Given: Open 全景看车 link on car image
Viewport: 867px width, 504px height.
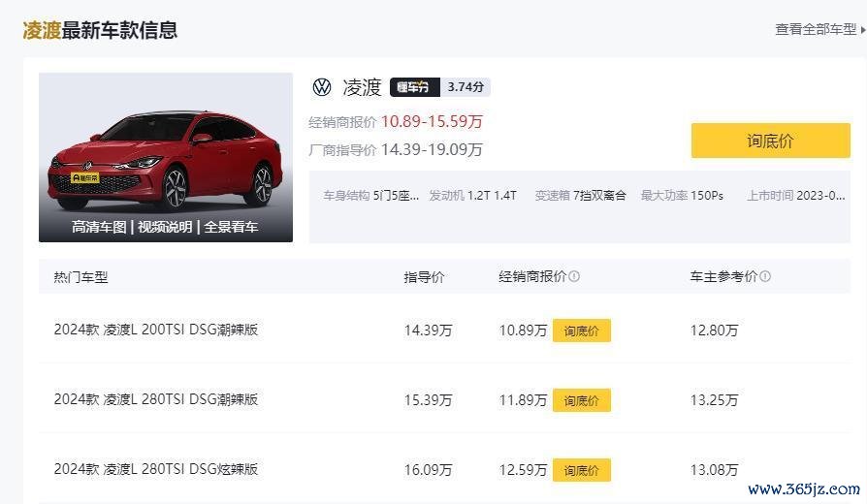Looking at the screenshot, I should click(231, 227).
